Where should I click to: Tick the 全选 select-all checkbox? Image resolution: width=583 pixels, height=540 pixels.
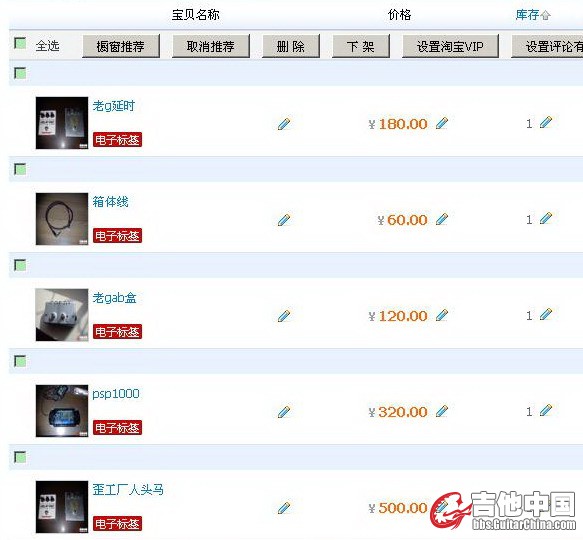tap(20, 43)
